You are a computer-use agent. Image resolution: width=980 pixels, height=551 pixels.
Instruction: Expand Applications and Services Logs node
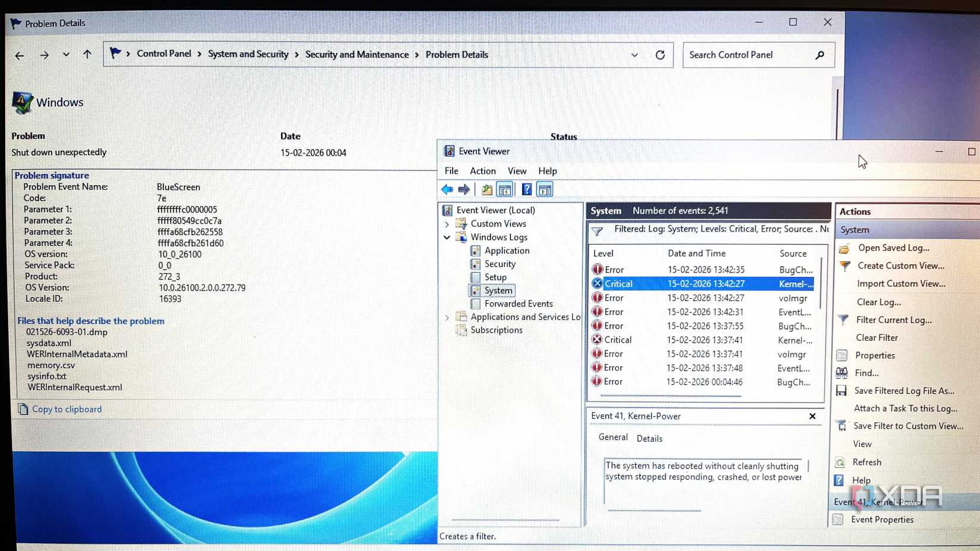point(447,317)
